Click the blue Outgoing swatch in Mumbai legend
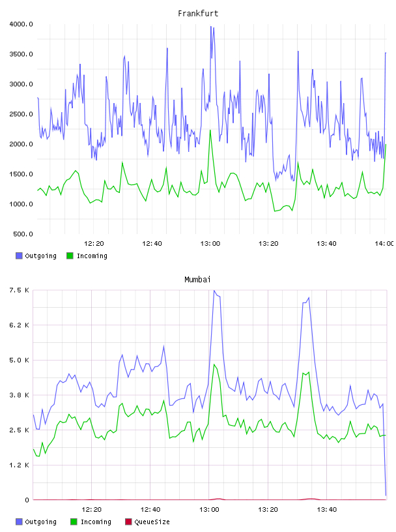 pos(19,522)
